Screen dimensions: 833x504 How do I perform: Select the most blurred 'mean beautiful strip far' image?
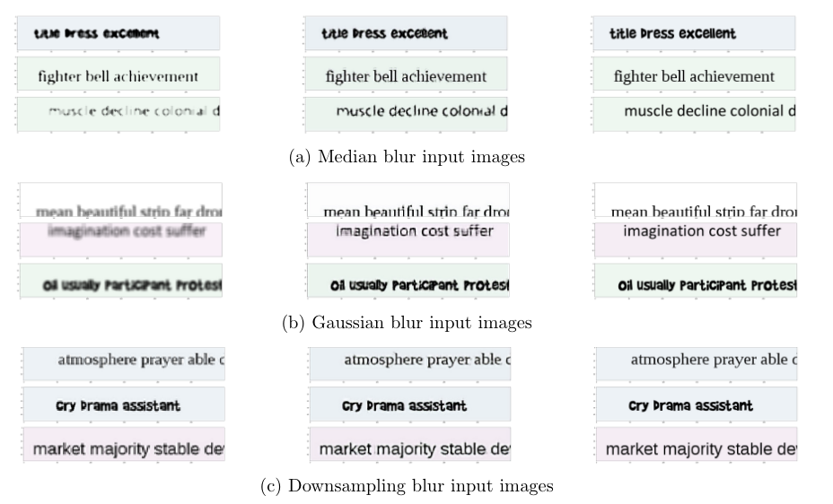point(121,200)
